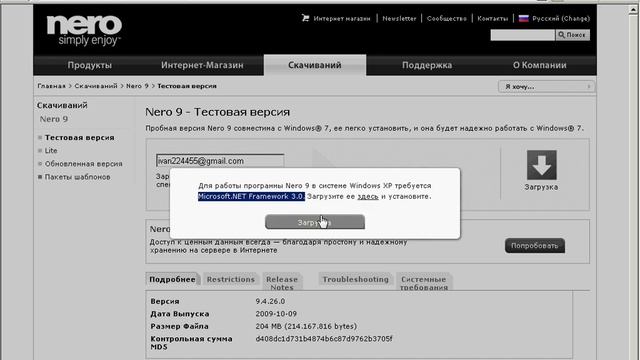Viewport: 640px width, 360px height.
Task: Click the file size 204 MB value
Action: click(x=306, y=326)
